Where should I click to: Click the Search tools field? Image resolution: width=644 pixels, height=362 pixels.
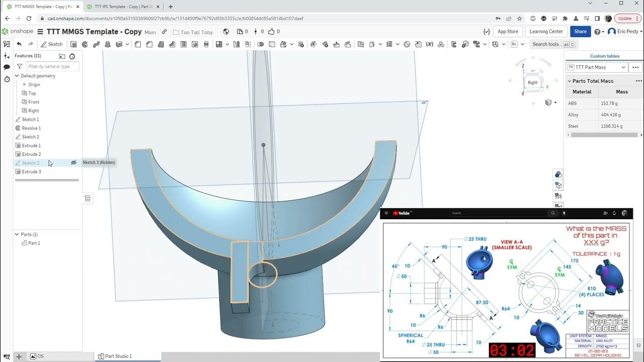(553, 44)
